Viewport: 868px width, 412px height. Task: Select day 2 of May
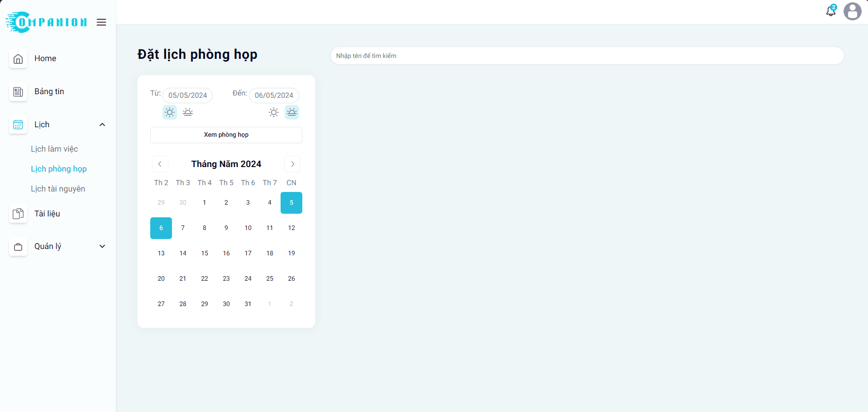(x=226, y=203)
